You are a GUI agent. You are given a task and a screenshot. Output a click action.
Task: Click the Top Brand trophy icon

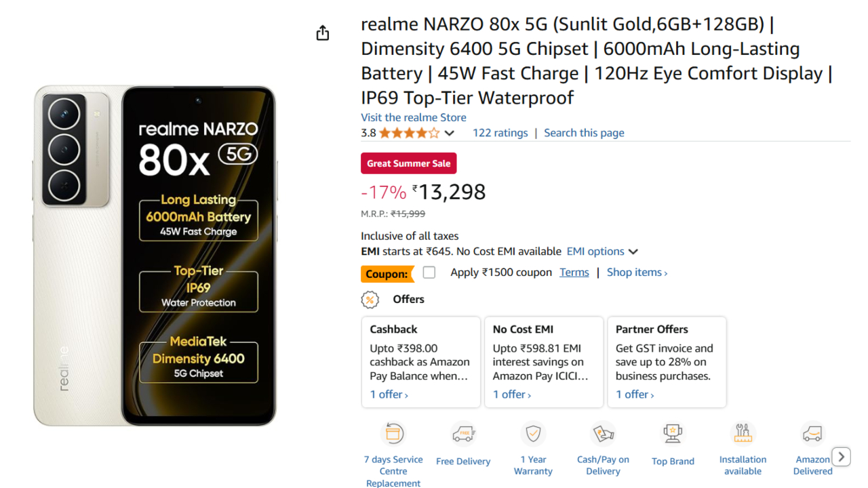673,434
